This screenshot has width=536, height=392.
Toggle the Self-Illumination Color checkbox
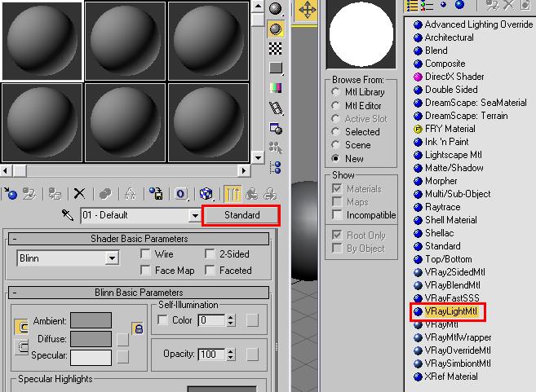[x=162, y=320]
